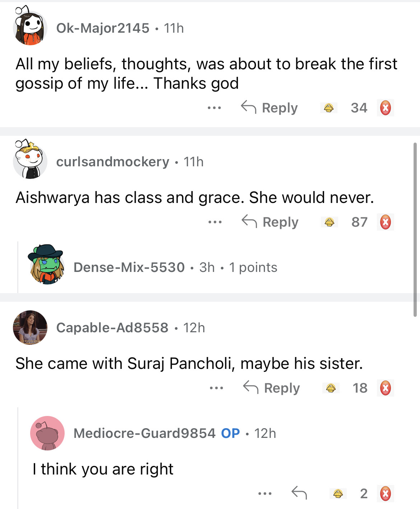Downvote curlsandmockery's comment
The height and width of the screenshot is (509, 420).
[x=386, y=222]
